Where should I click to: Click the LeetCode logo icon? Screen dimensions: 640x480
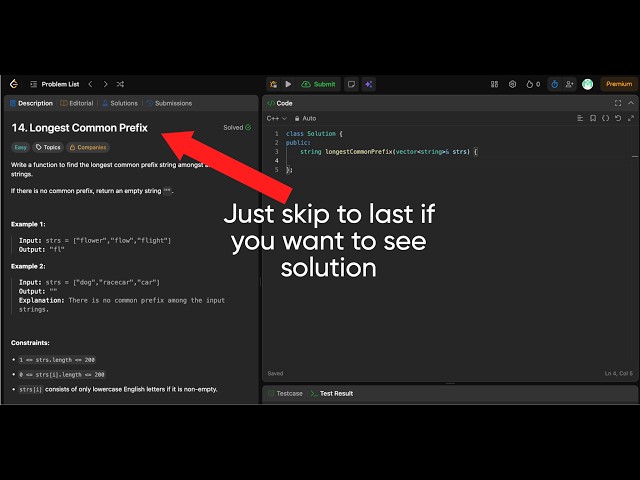14,84
